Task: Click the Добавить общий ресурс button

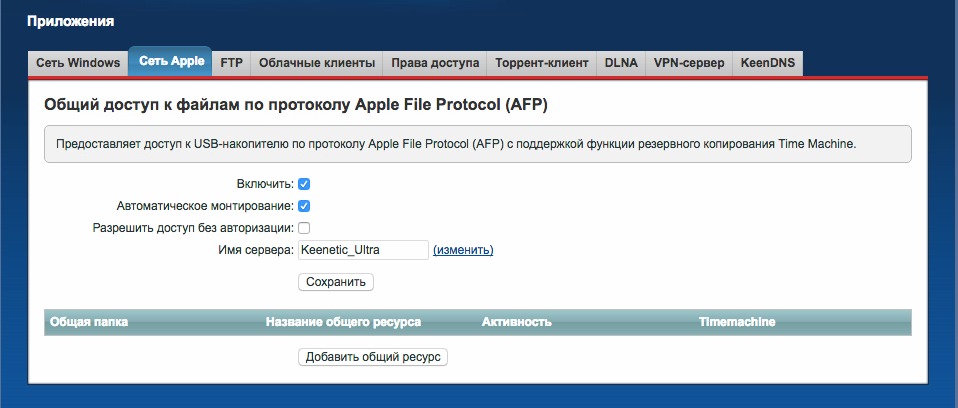Action: tap(373, 357)
